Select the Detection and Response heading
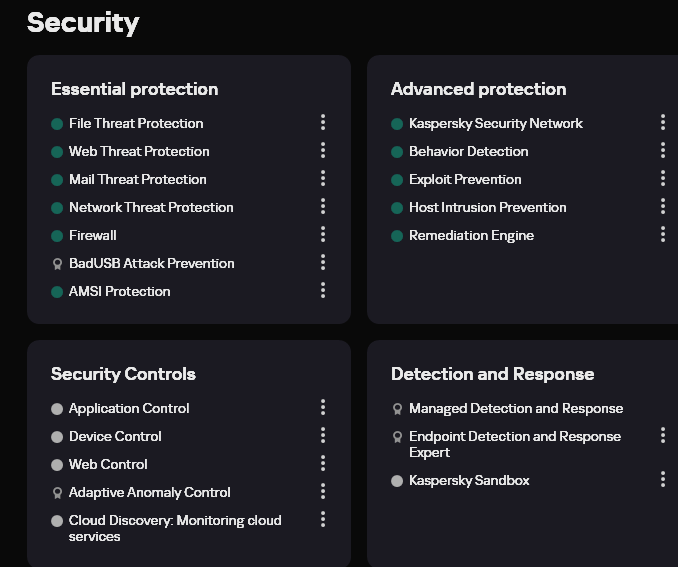This screenshot has width=678, height=567. coord(492,374)
